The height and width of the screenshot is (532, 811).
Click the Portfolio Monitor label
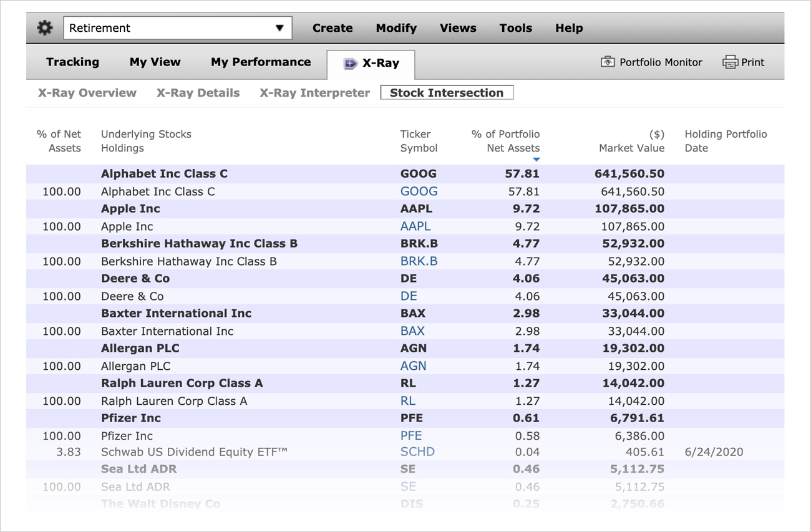(661, 62)
